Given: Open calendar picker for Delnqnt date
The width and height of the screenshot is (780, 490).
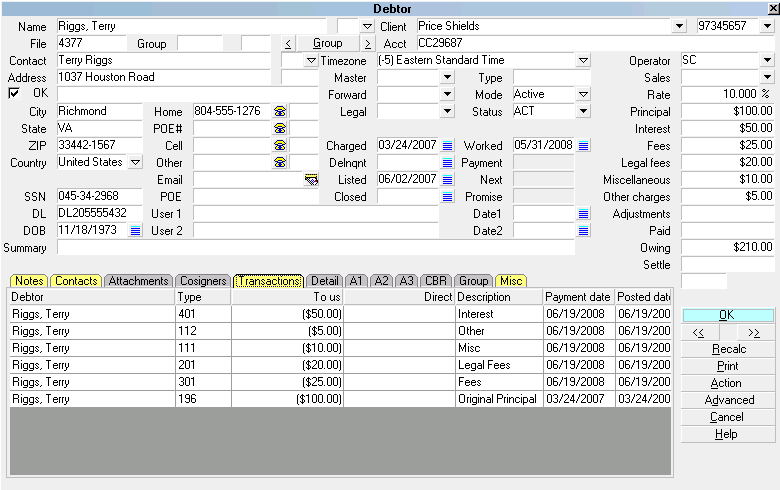Looking at the screenshot, I should tap(448, 163).
